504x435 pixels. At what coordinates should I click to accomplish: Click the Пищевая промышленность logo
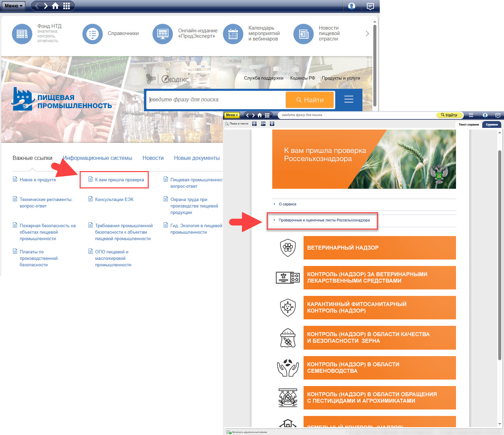(62, 99)
